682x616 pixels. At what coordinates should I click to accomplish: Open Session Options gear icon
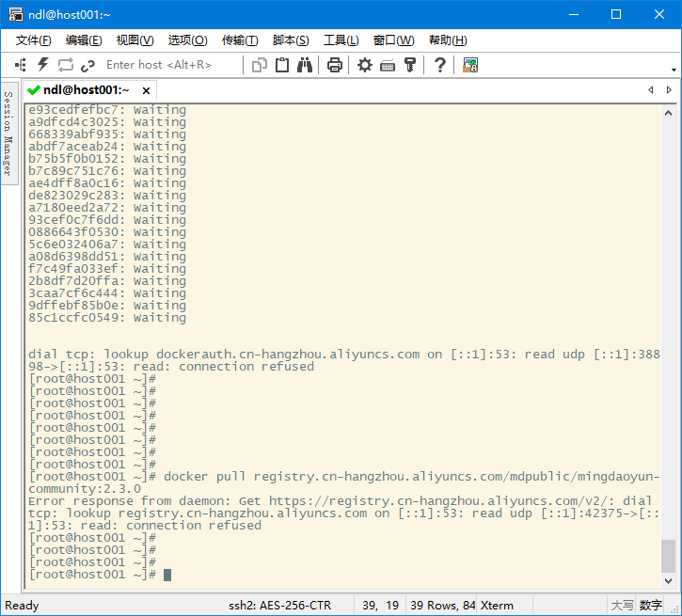pos(365,65)
